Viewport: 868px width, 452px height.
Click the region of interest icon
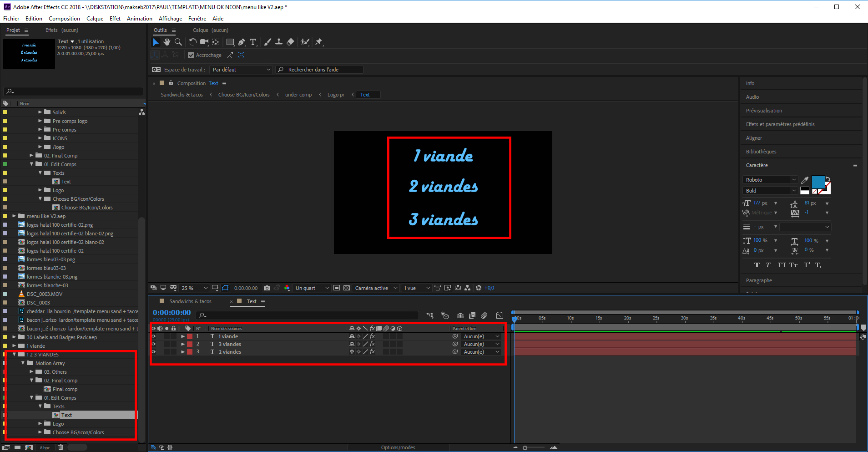point(337,288)
